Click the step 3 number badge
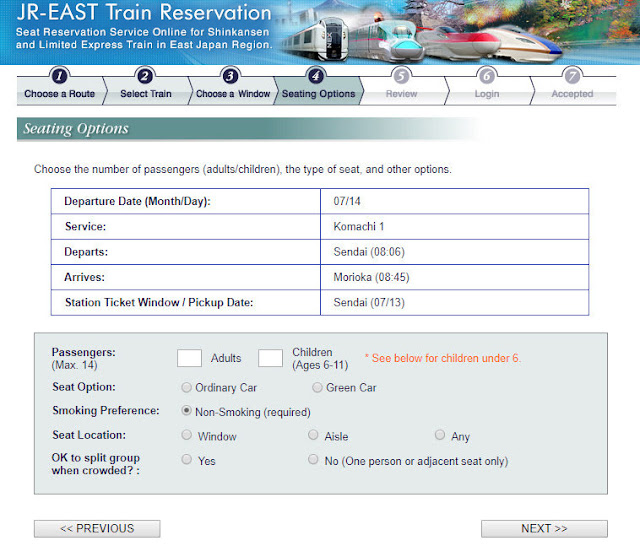This screenshot has height=546, width=640. 230,76
